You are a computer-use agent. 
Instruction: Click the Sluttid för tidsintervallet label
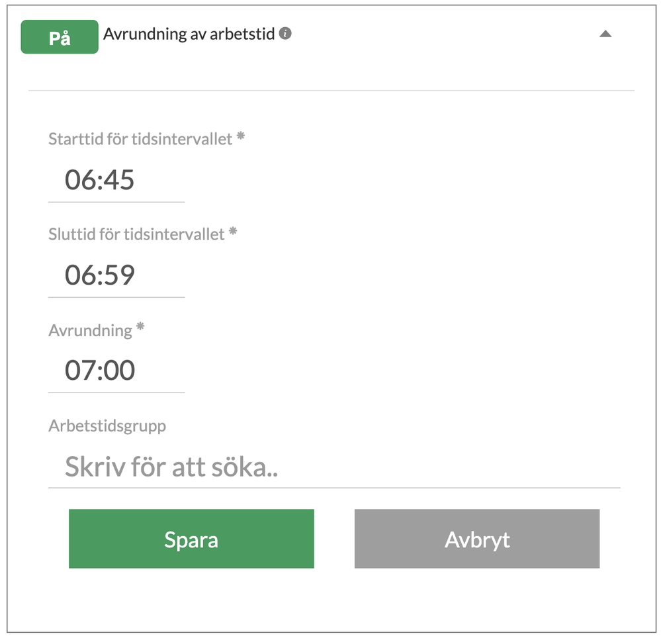coord(136,234)
